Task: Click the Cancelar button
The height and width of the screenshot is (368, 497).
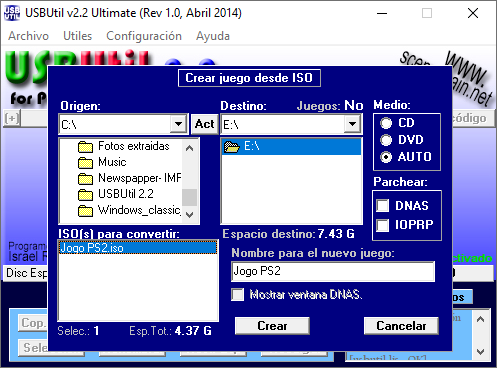Action: coord(401,326)
